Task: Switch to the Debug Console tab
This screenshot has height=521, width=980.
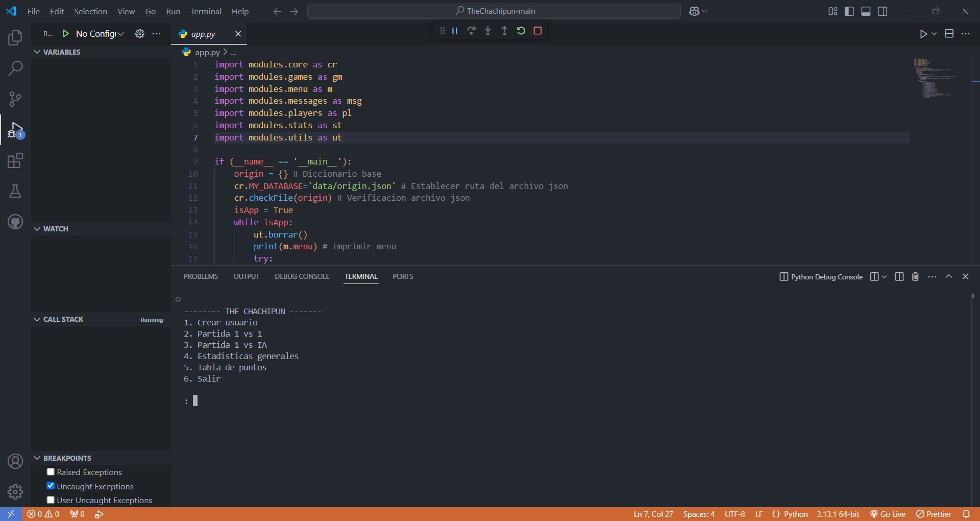Action: point(302,276)
